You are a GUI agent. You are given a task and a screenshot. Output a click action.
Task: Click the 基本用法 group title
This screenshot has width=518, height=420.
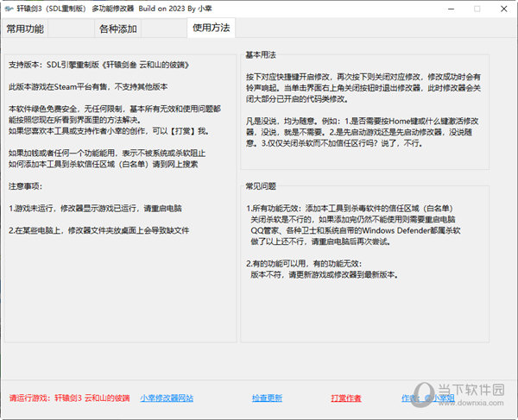coord(261,55)
